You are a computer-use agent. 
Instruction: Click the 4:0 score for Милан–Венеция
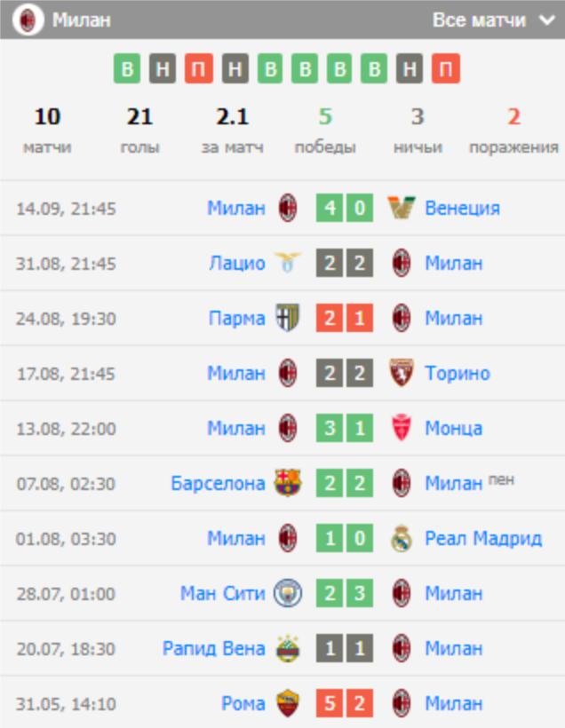pos(344,209)
